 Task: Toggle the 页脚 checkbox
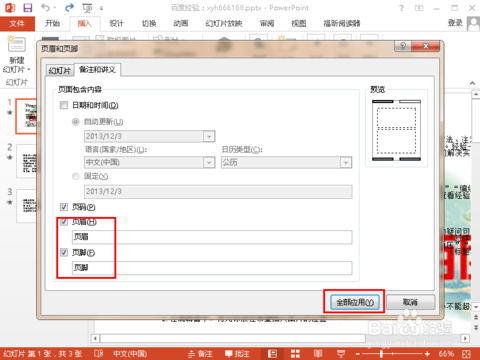pyautogui.click(x=64, y=252)
